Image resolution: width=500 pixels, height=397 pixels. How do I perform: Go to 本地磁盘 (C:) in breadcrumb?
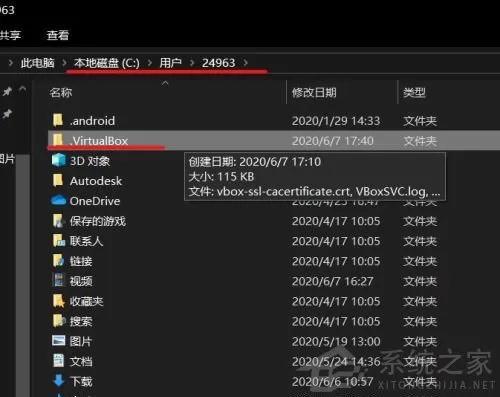click(107, 63)
